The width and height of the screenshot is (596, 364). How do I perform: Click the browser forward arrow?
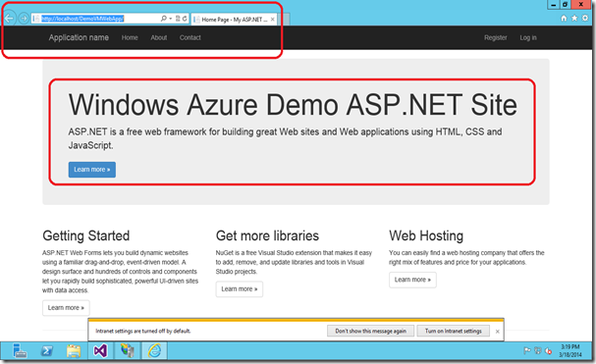pos(24,18)
